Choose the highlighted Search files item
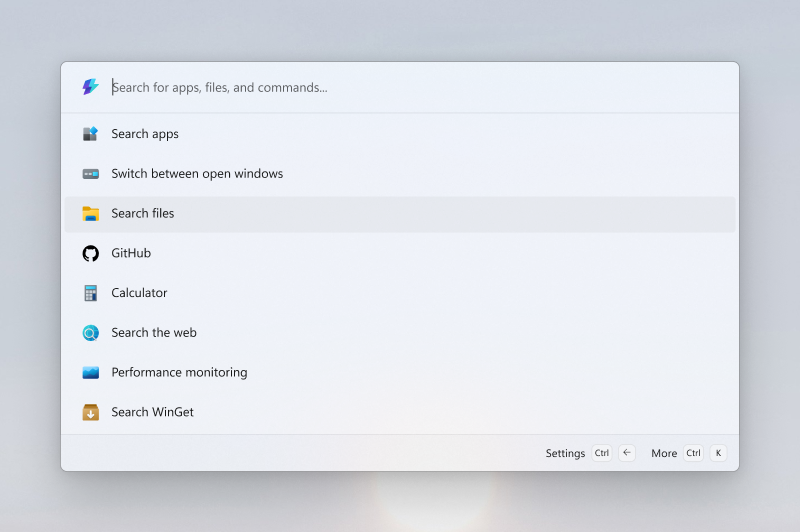 (x=400, y=214)
